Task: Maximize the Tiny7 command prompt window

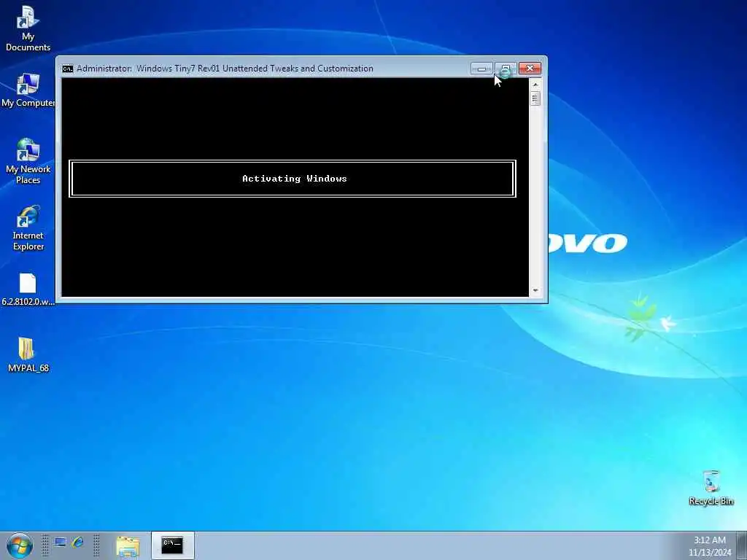Action: [506, 69]
